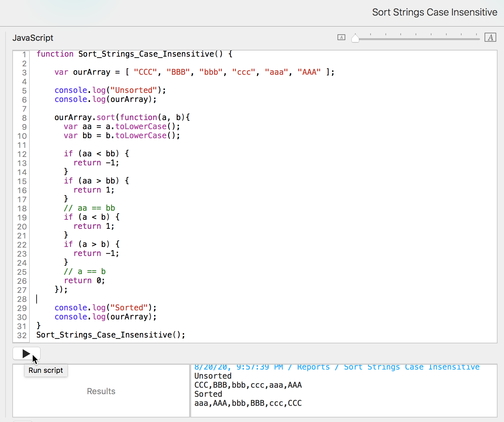Viewport: 504px width, 422px height.
Task: Click the "Sorted" line in output
Action: (x=208, y=394)
